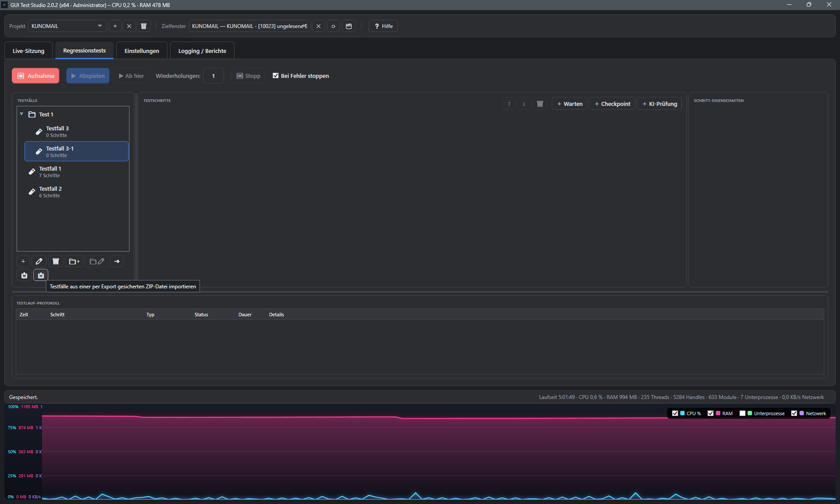
Task: Click the X icon next to the project dropdown
Action: click(129, 26)
